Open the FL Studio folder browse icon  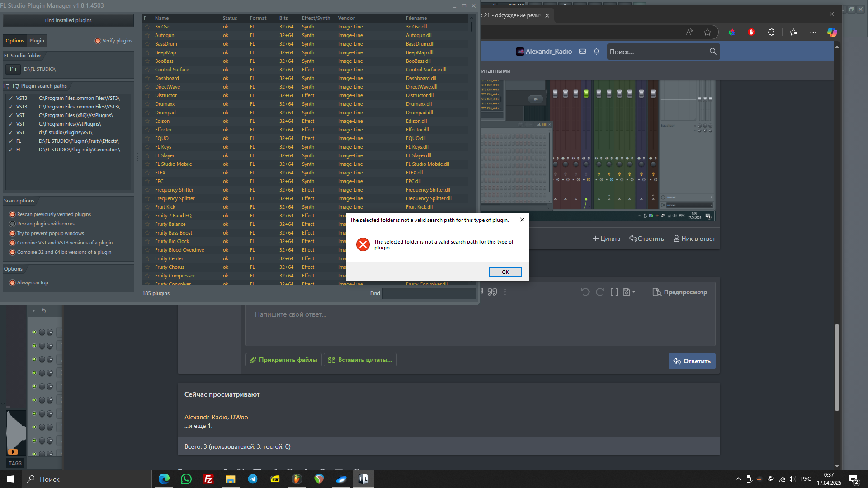click(x=13, y=69)
